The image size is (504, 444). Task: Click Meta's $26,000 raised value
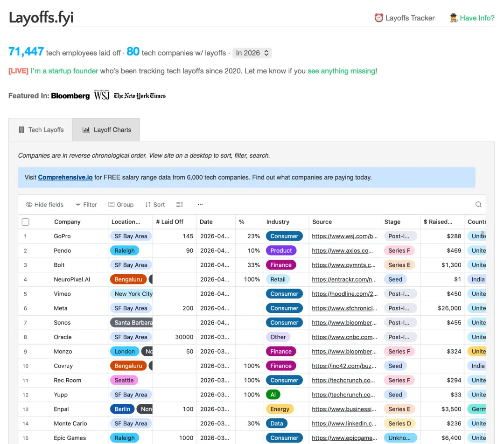tap(449, 308)
